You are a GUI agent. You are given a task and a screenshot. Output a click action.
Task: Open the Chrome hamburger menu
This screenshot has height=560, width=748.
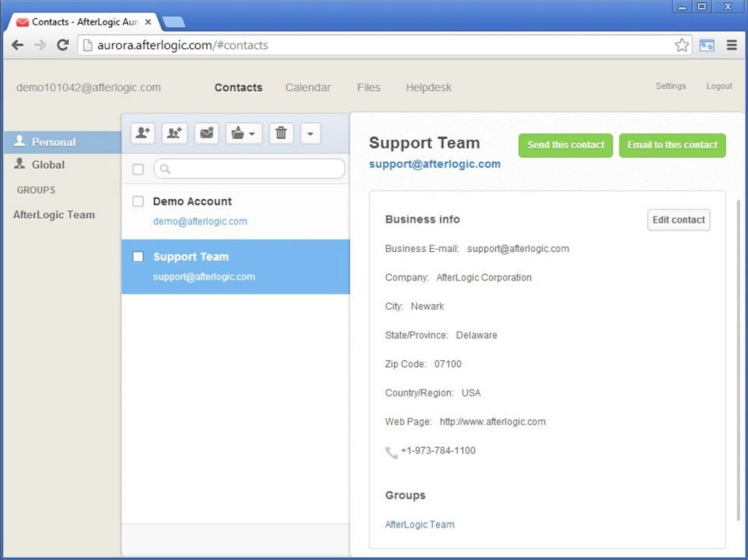(732, 45)
